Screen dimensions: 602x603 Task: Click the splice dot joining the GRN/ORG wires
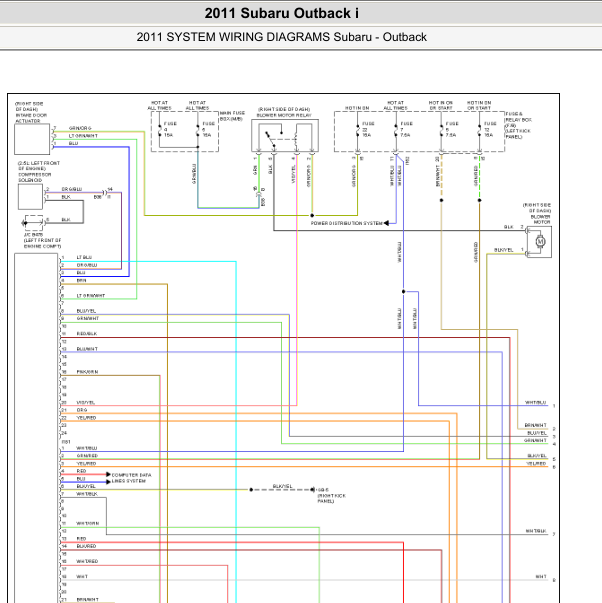(312, 215)
